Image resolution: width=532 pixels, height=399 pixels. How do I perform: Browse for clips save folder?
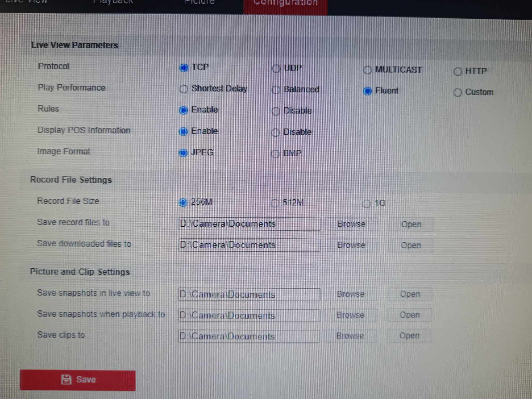pos(350,336)
